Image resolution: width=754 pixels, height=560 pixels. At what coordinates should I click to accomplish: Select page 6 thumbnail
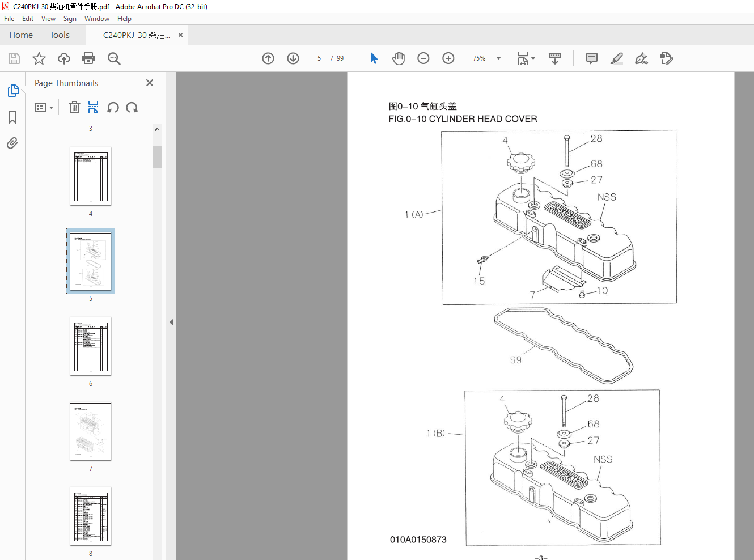point(91,346)
